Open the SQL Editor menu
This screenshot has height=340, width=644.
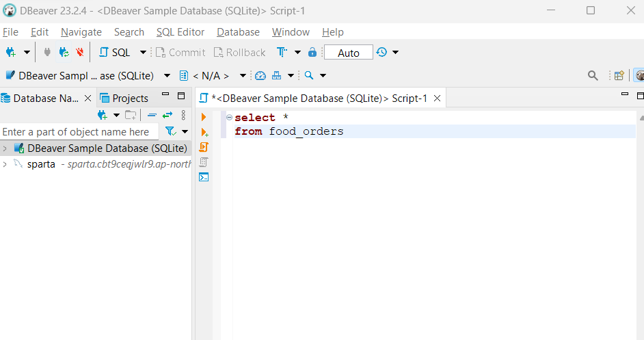[x=180, y=32]
